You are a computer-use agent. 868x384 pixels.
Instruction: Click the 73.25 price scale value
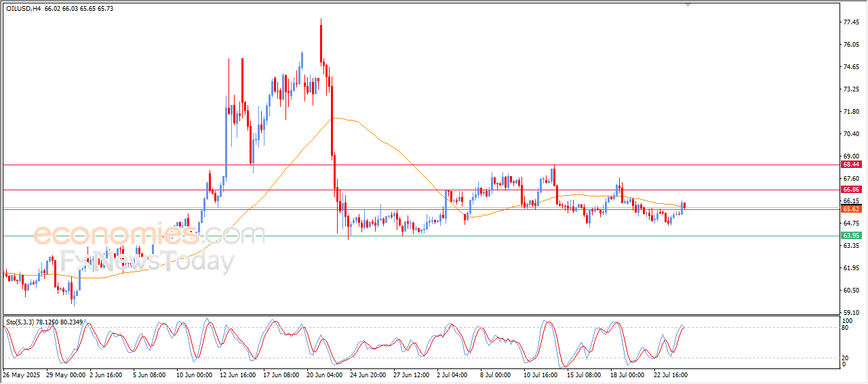pos(852,89)
